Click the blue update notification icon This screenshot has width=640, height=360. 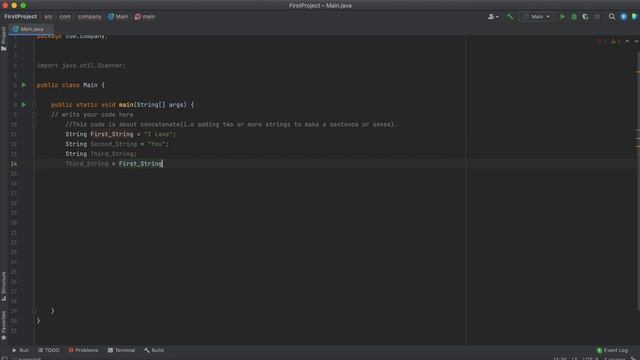(x=623, y=17)
